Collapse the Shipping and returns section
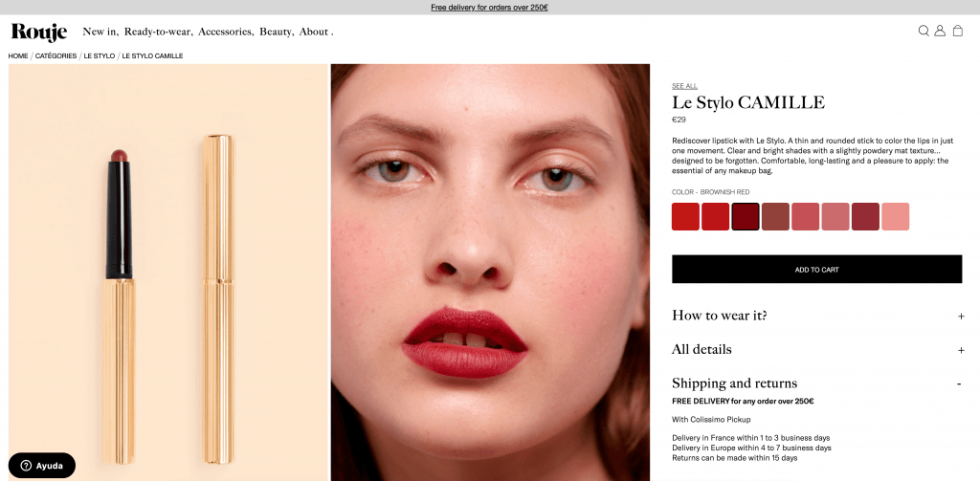The image size is (980, 481). (818, 383)
